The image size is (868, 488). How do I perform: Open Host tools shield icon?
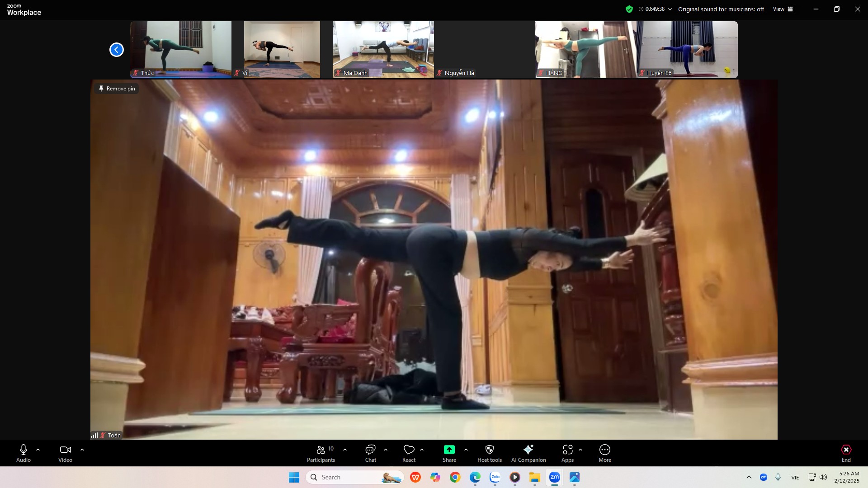click(x=489, y=450)
